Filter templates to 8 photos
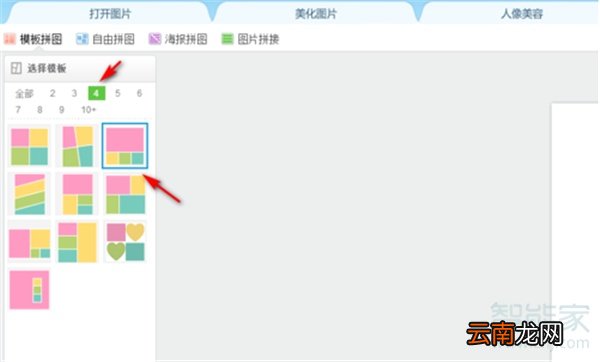The image size is (600, 362). [x=39, y=110]
